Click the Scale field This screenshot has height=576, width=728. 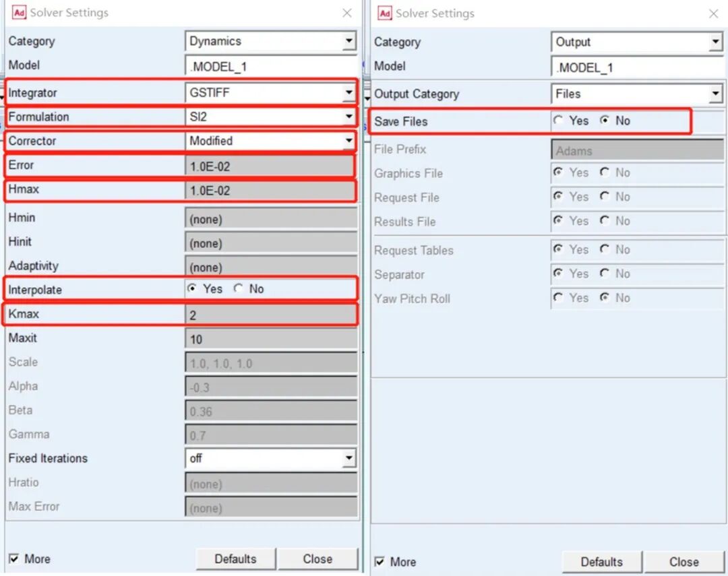coord(271,363)
